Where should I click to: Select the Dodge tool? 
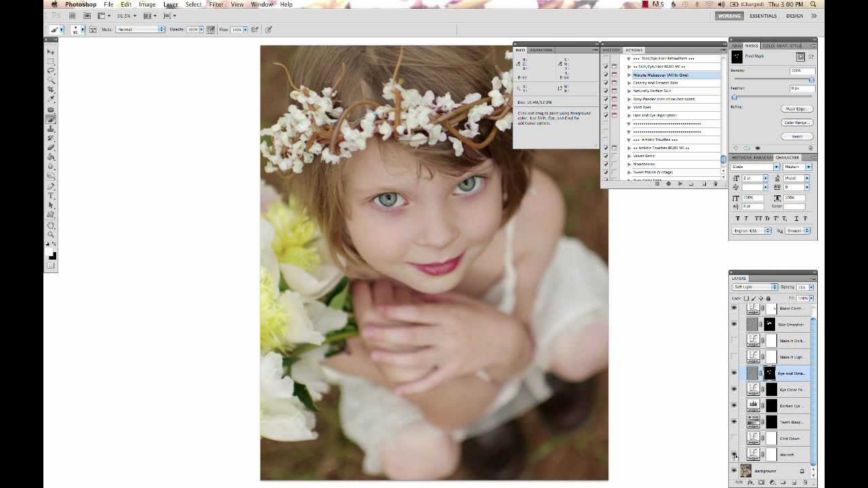(51, 176)
